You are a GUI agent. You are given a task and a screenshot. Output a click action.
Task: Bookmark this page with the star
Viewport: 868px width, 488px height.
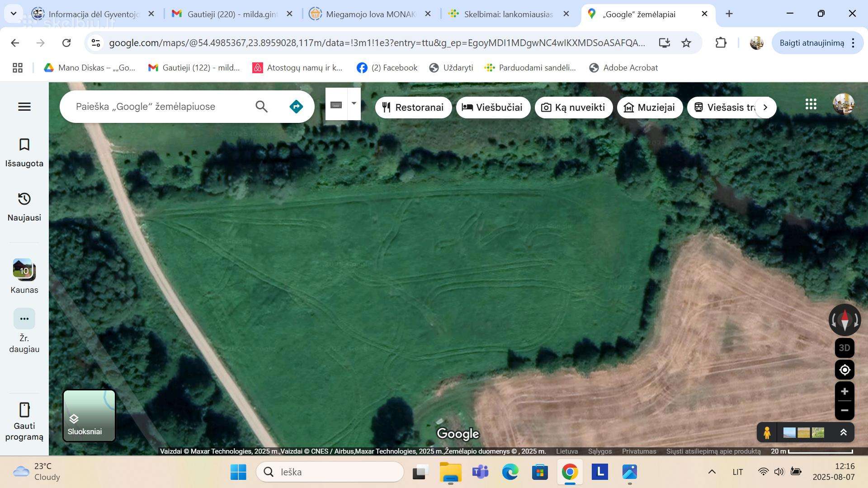click(x=686, y=43)
